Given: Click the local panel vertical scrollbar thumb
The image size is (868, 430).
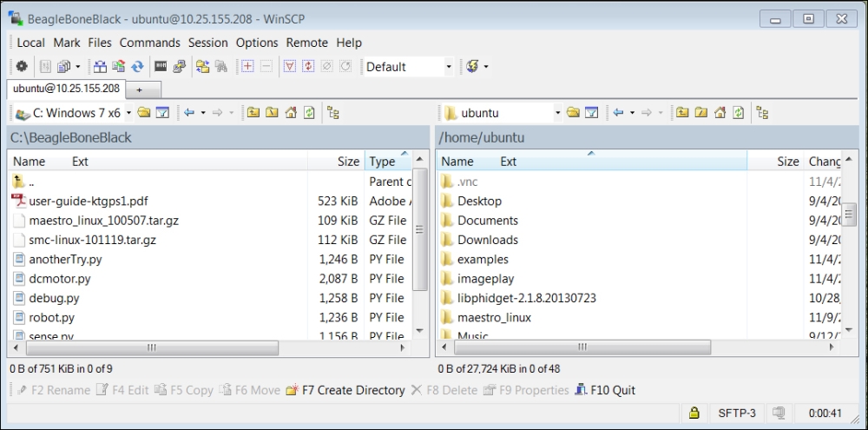Looking at the screenshot, I should pyautogui.click(x=420, y=229).
